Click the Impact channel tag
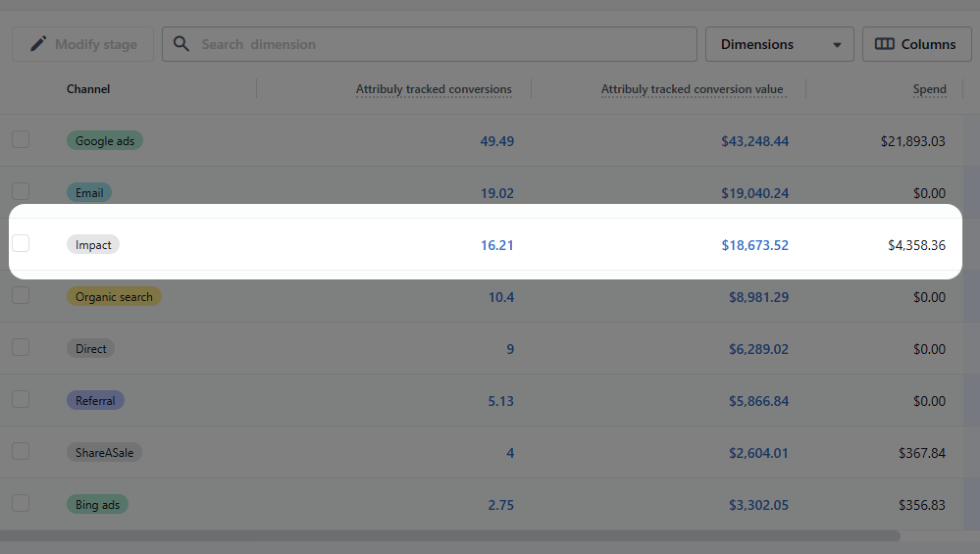This screenshot has height=554, width=980. [x=93, y=245]
